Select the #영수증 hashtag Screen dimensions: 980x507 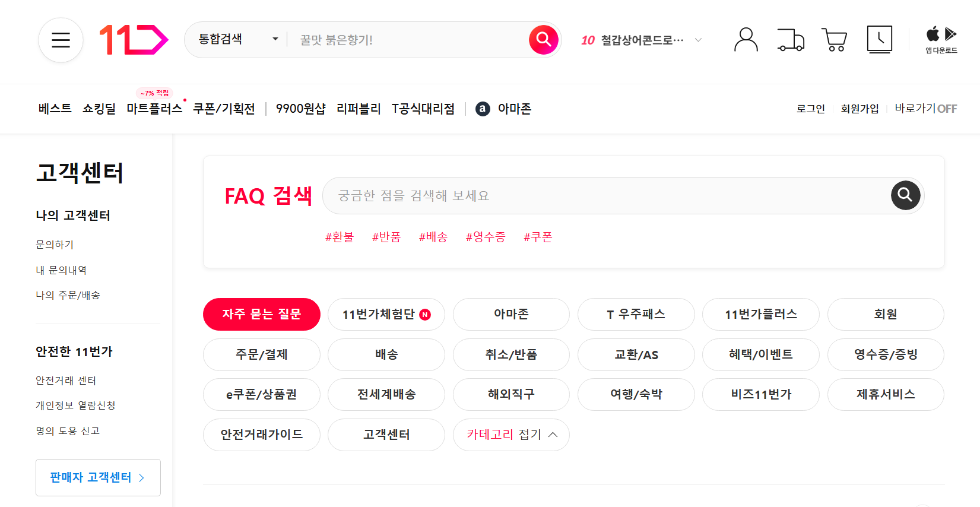(x=486, y=237)
